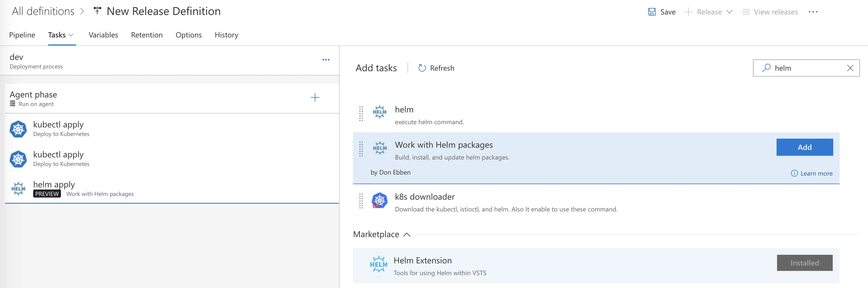Click breadcrumb chevron after All definitions
Screen dimensions: 868x288
[82, 12]
